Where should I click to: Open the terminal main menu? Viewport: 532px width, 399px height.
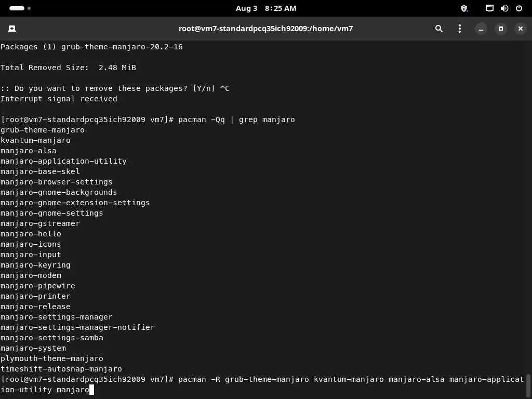pyautogui.click(x=460, y=29)
